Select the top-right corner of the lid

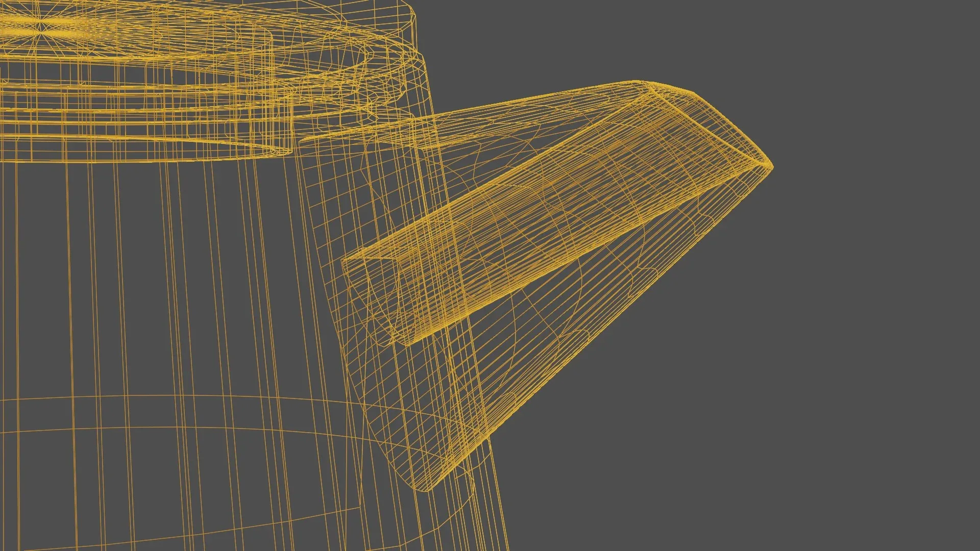[416, 15]
